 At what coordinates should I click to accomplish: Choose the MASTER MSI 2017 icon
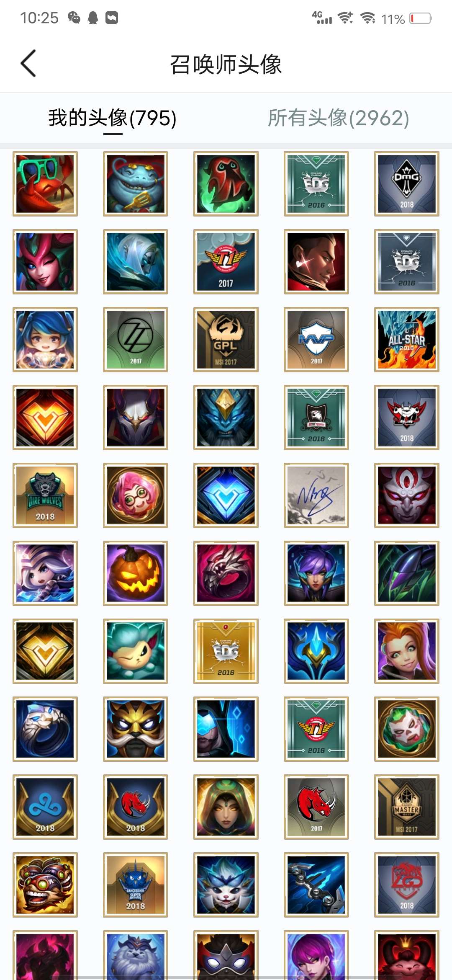407,807
